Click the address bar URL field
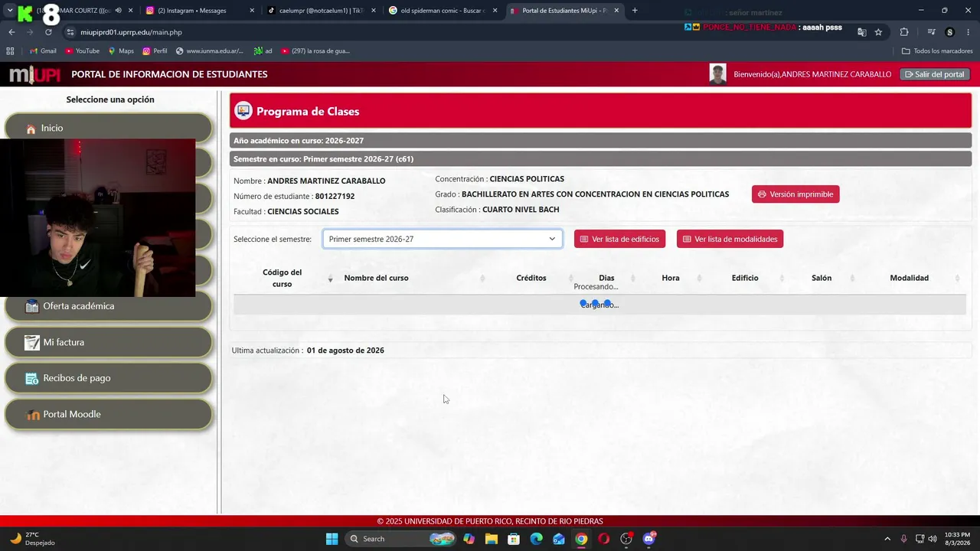 (x=459, y=32)
